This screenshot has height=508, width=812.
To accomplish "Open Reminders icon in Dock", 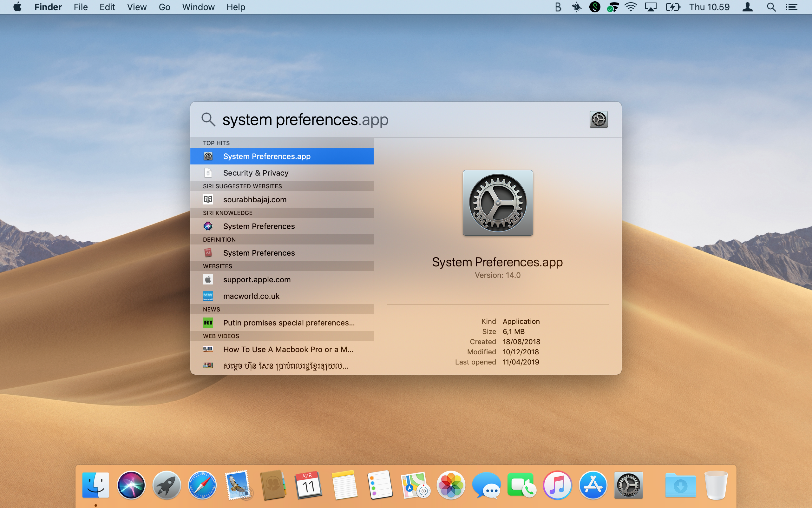I will pyautogui.click(x=380, y=485).
